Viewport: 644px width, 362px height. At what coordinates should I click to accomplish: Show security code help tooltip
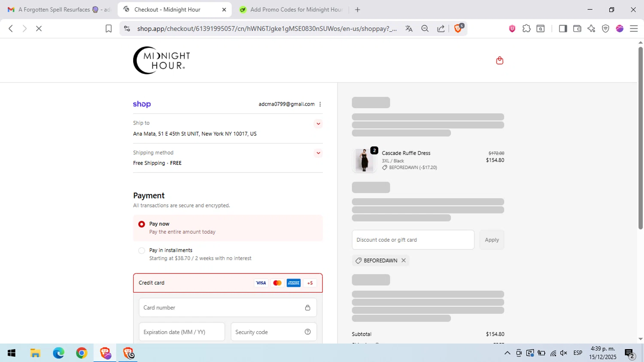coord(307,332)
